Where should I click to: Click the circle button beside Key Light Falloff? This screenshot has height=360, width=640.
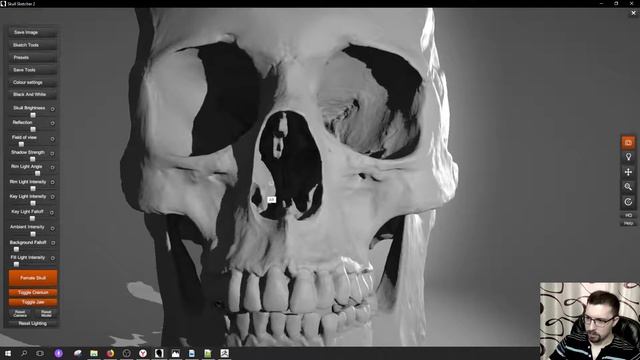pos(52,213)
